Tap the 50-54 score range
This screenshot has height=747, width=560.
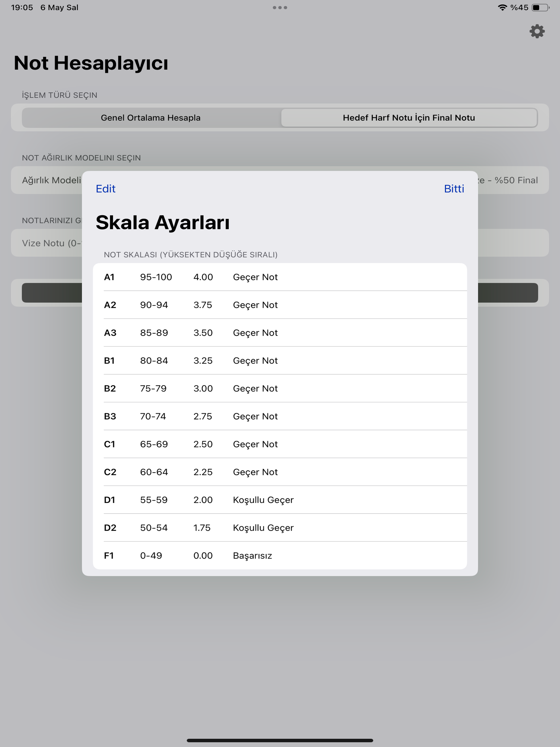(x=154, y=528)
